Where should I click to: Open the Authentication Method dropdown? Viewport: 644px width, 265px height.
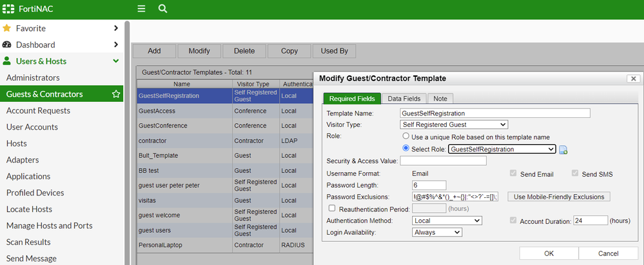[x=447, y=221]
